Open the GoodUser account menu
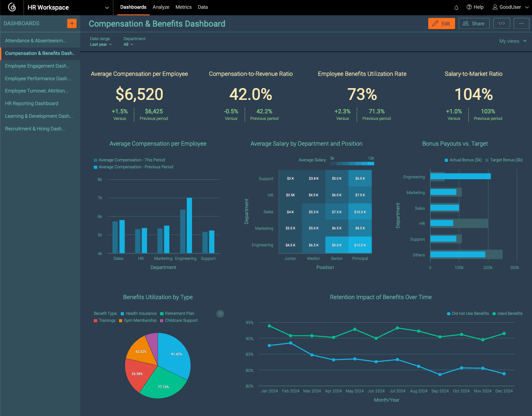 (x=509, y=7)
